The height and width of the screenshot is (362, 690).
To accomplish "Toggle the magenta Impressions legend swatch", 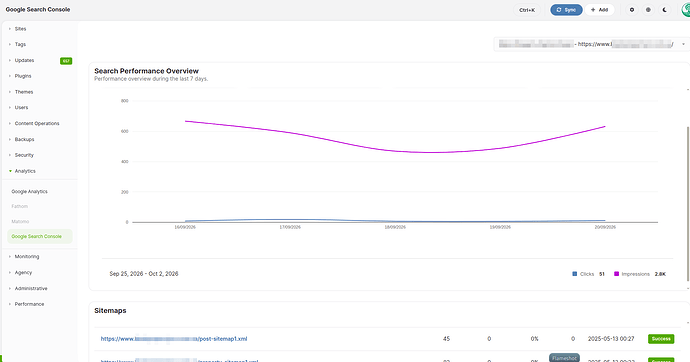I will click(x=617, y=274).
